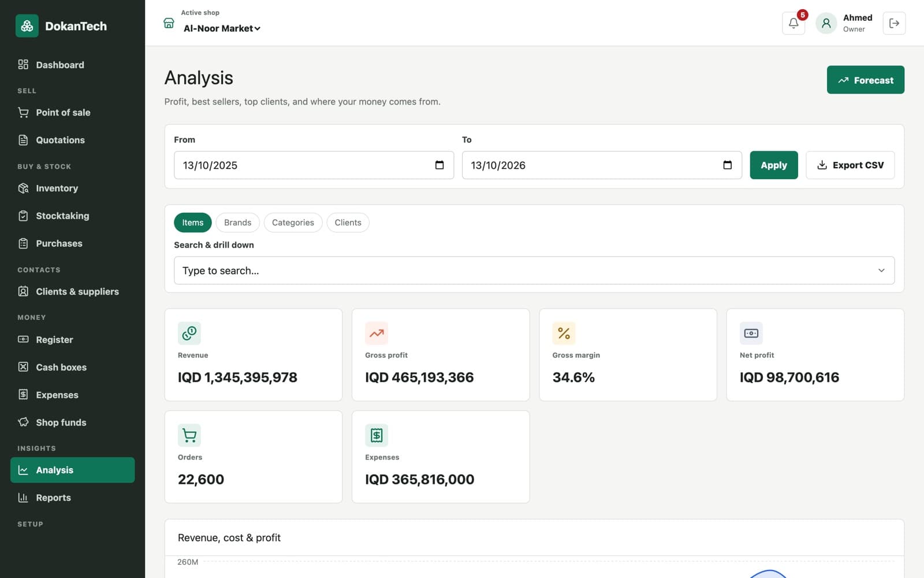Switch to the Clients tab
Viewport: 924px width, 578px height.
pos(348,223)
